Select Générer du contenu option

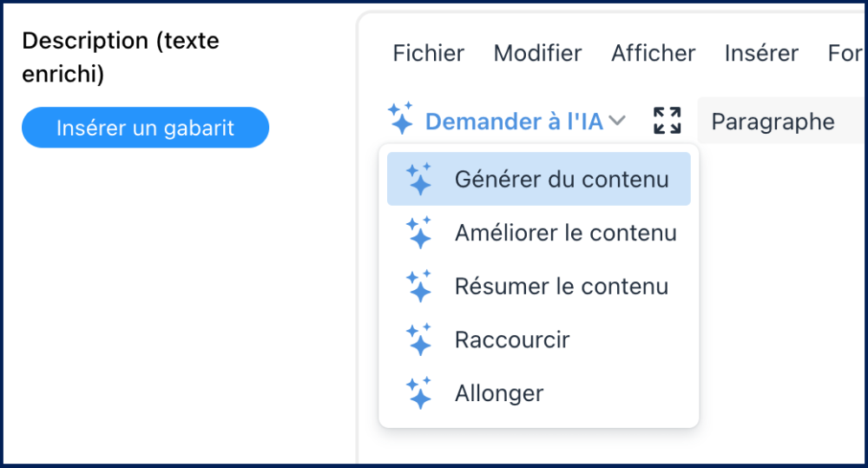click(562, 180)
